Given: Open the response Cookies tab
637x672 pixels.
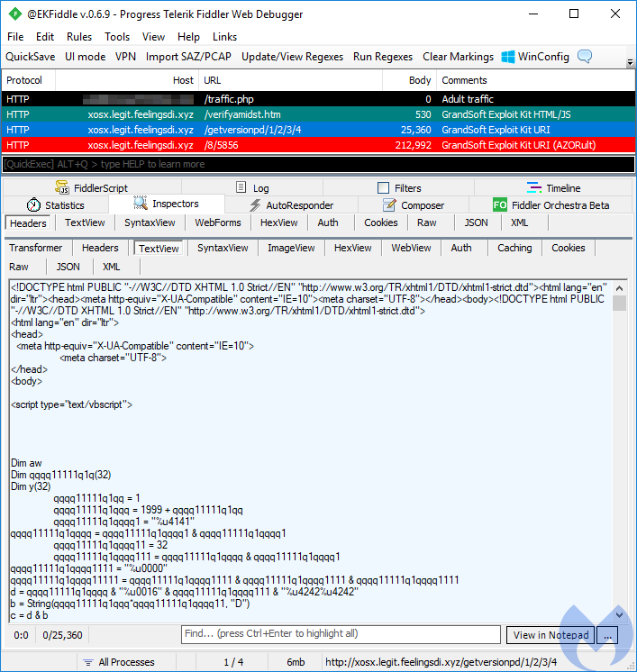Looking at the screenshot, I should point(568,248).
